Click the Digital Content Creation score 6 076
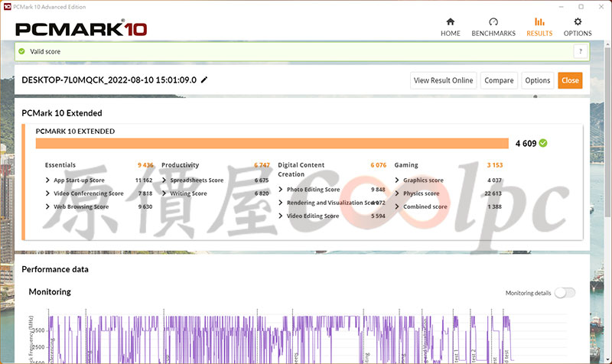 click(x=378, y=165)
